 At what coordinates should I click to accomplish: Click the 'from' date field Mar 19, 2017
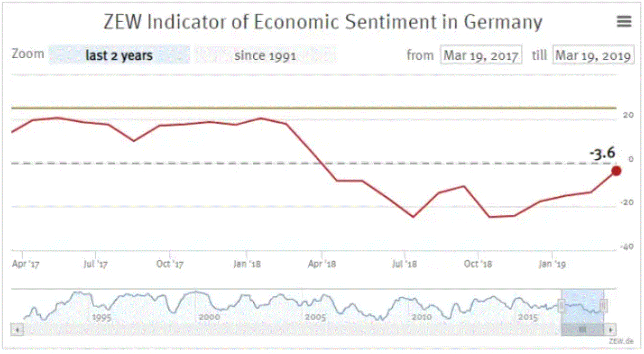tap(481, 55)
